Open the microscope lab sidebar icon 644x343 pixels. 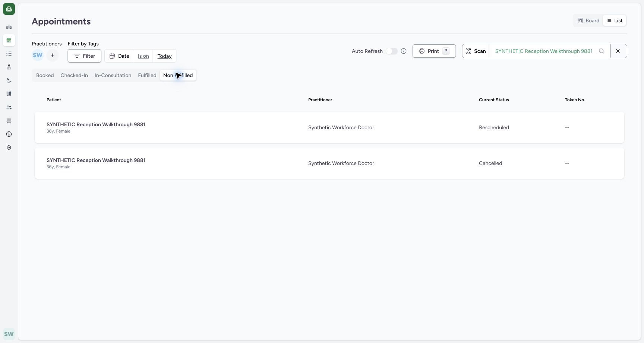(9, 80)
